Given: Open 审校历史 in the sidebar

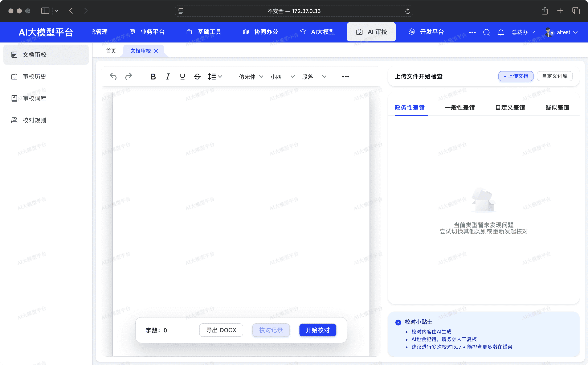Looking at the screenshot, I should pyautogui.click(x=46, y=77).
